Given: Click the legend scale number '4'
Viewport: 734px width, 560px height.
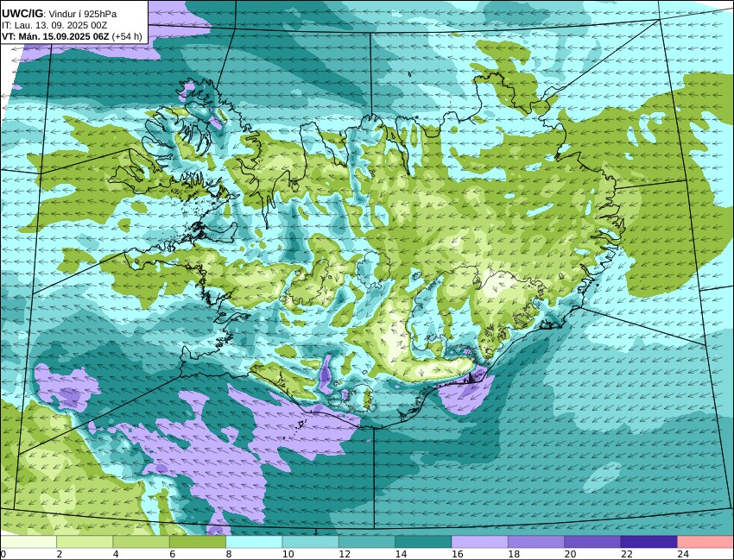Looking at the screenshot, I should click(116, 554).
